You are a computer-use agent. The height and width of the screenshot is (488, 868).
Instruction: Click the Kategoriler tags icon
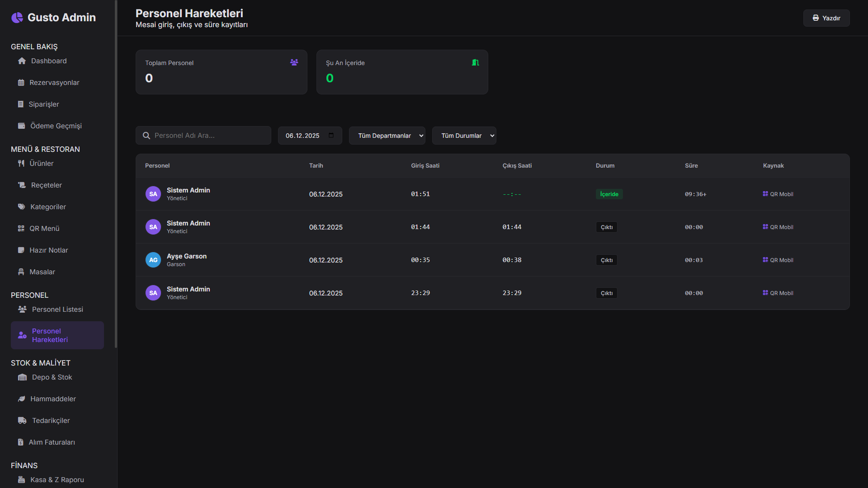tap(21, 207)
